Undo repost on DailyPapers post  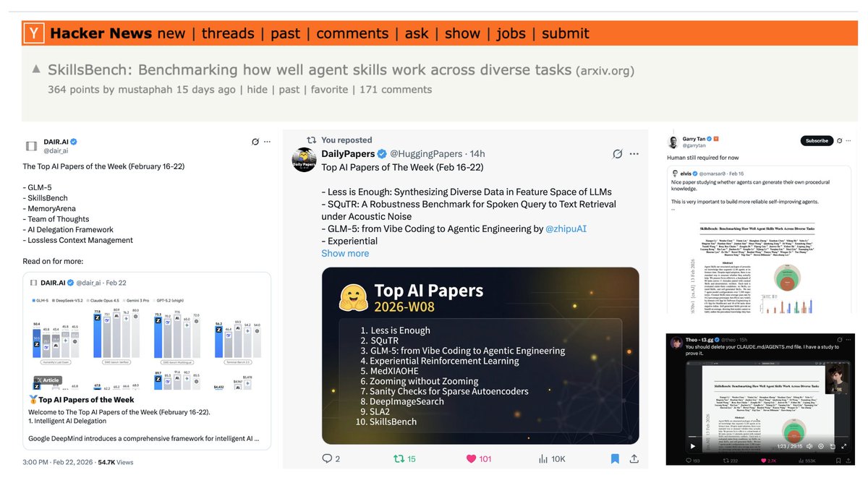coord(404,458)
